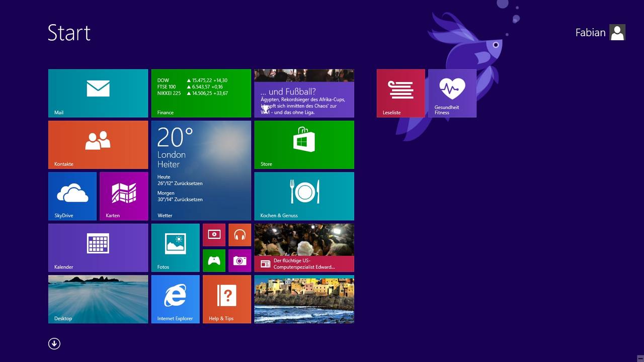Viewport: 644px width, 362px height.
Task: Click the user account avatar picture
Action: [617, 32]
